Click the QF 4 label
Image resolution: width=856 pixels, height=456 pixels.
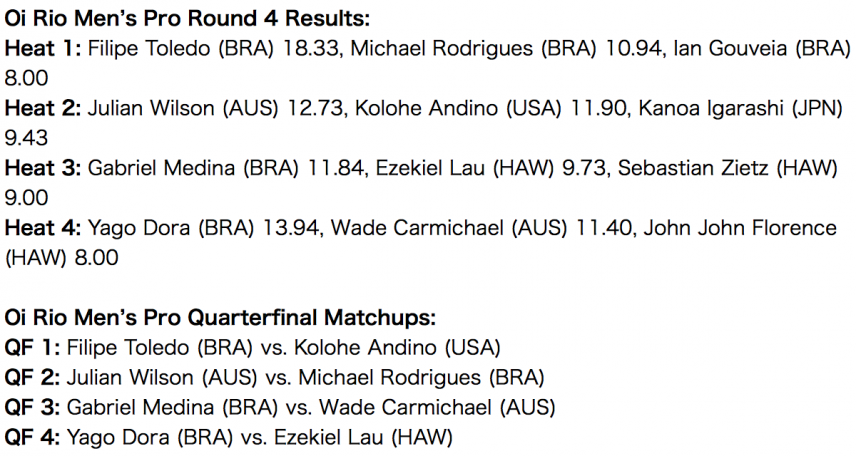[32, 437]
